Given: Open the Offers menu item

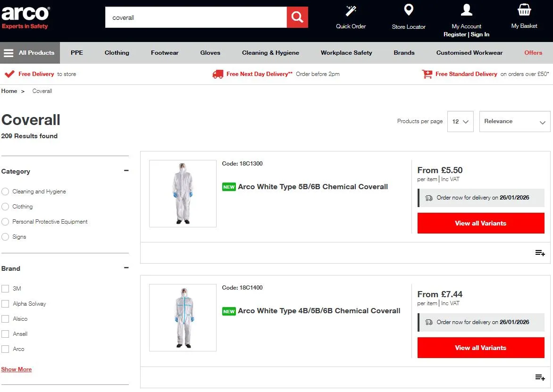Looking at the screenshot, I should [x=533, y=53].
